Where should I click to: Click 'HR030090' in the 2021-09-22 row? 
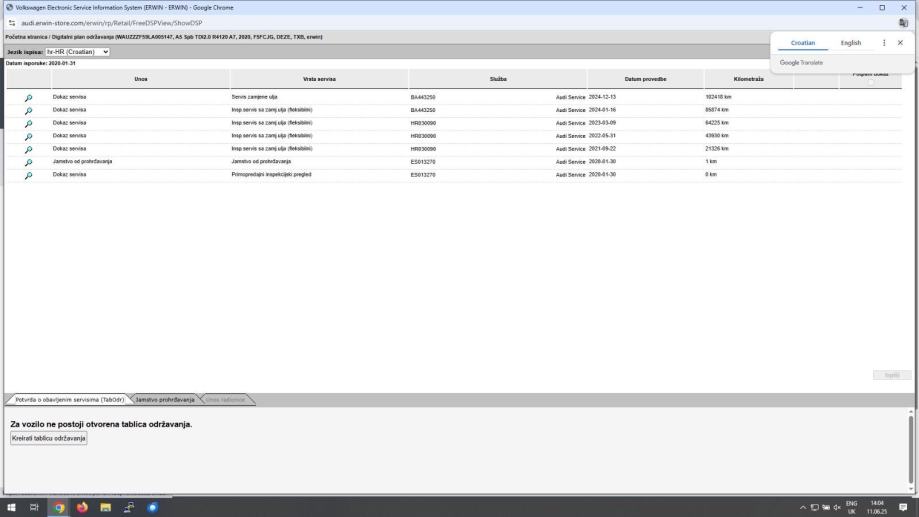(423, 149)
